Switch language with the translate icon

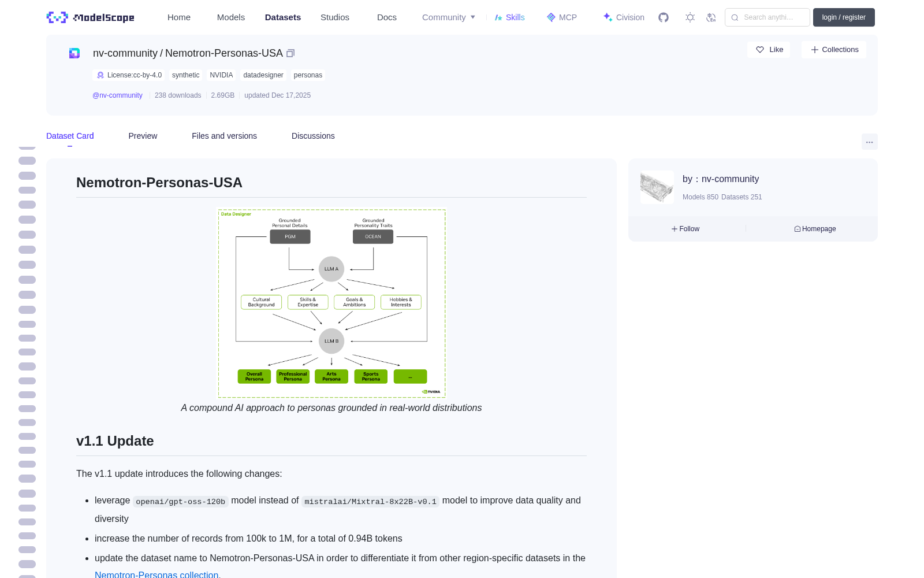711,17
